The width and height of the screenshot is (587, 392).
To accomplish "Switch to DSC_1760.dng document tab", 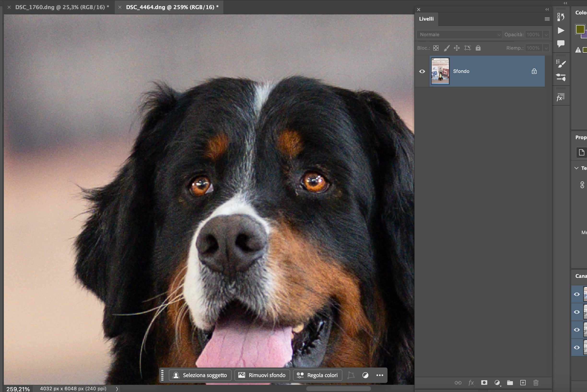I will 60,7.
